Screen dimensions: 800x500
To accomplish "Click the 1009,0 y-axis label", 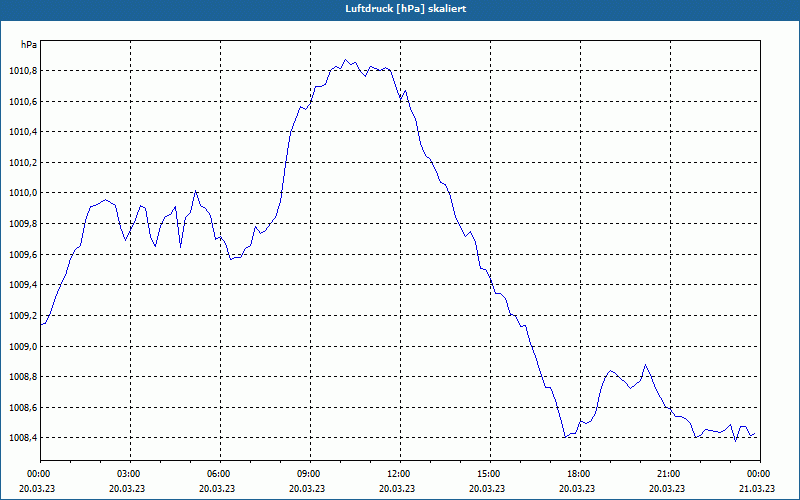I will pyautogui.click(x=23, y=346).
